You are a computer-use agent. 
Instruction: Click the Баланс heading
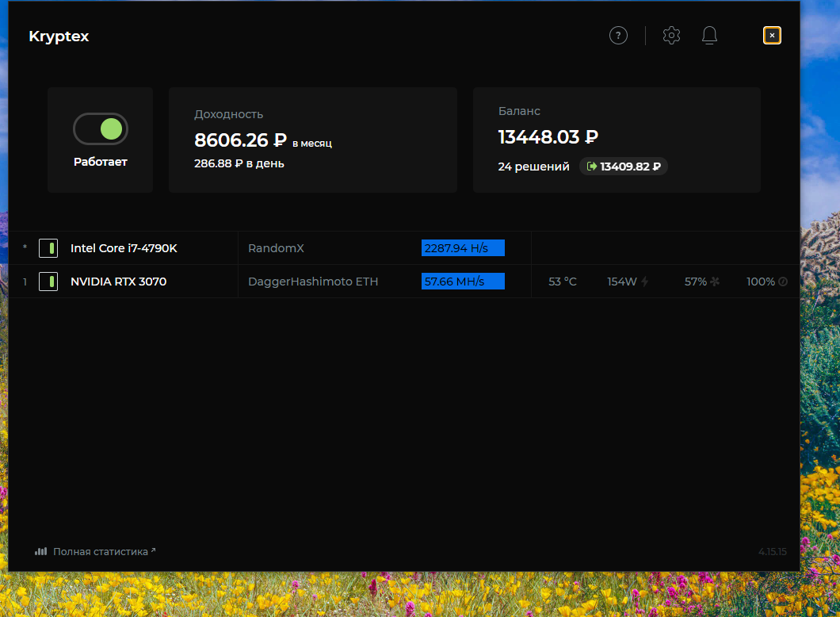point(519,111)
